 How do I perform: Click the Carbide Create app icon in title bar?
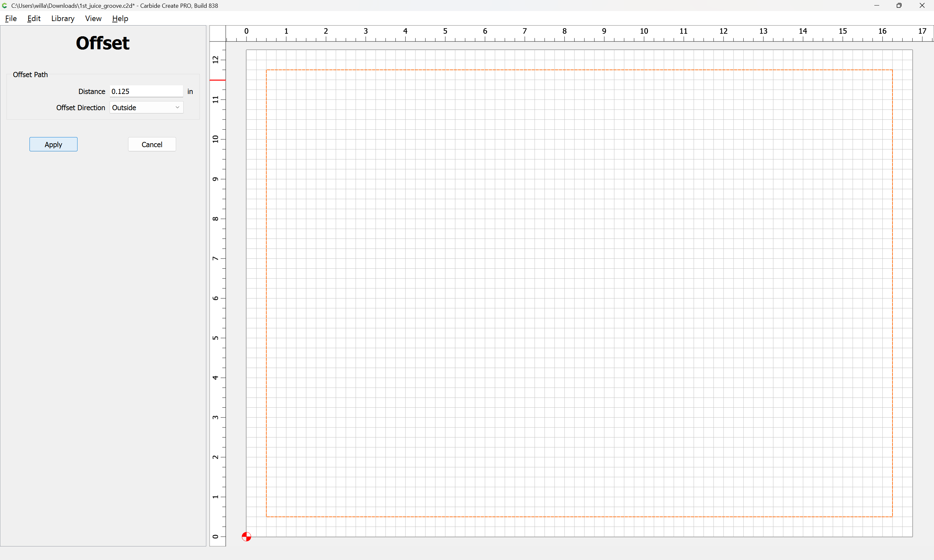[x=5, y=5]
